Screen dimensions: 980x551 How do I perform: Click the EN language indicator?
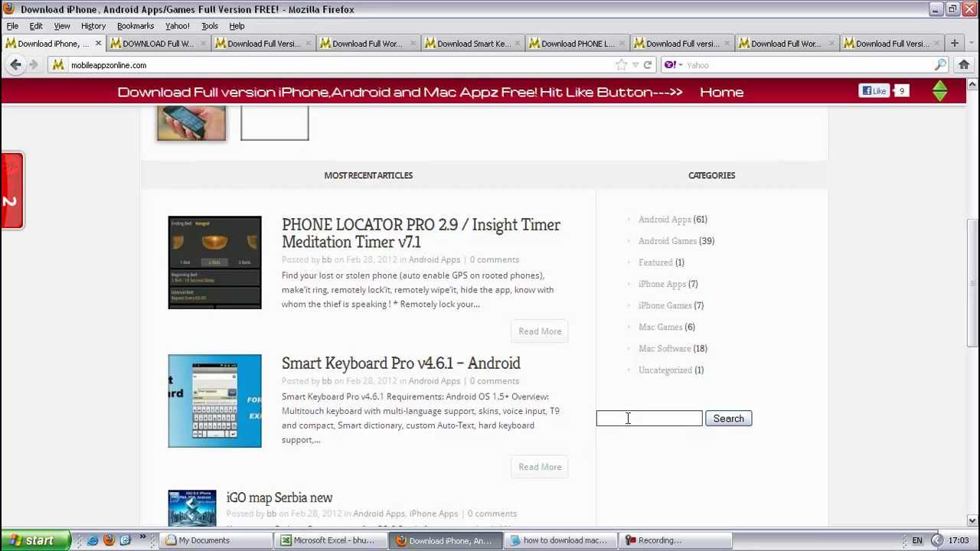[x=916, y=540]
